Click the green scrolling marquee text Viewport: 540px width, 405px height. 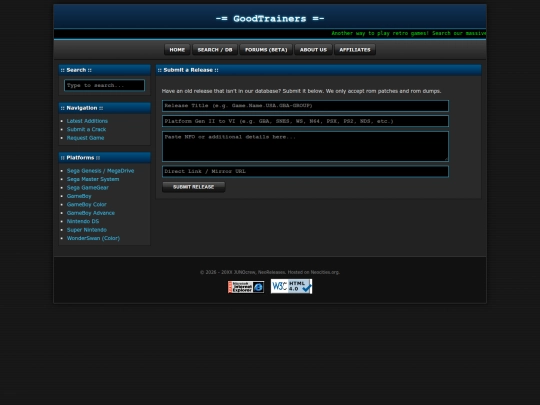pos(408,33)
